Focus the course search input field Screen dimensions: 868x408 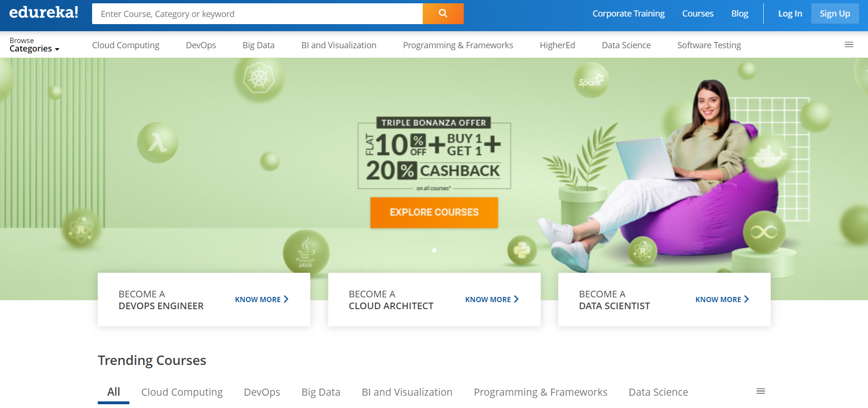pyautogui.click(x=257, y=14)
